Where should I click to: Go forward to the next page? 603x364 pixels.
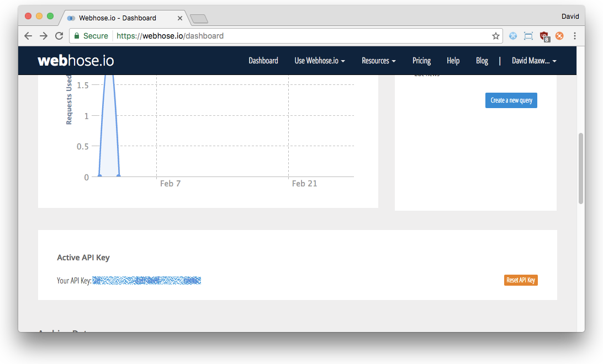[44, 36]
